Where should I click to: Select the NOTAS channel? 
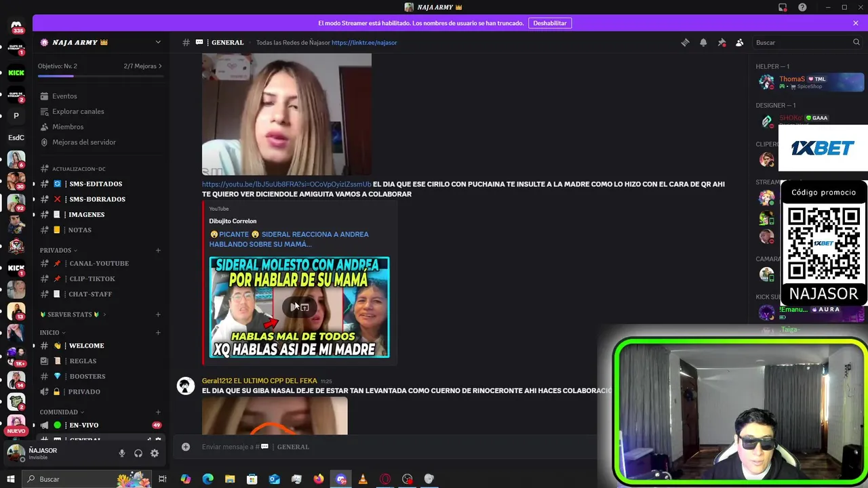click(101, 230)
